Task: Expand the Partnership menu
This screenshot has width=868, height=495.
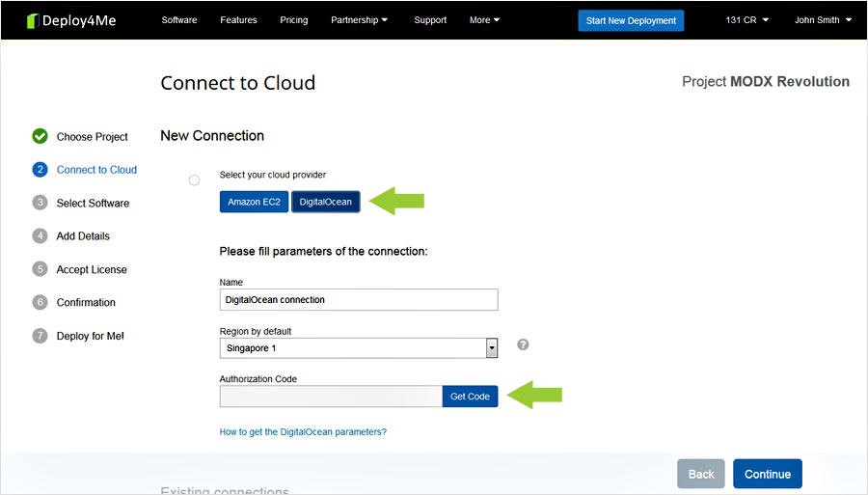Action: click(x=359, y=20)
